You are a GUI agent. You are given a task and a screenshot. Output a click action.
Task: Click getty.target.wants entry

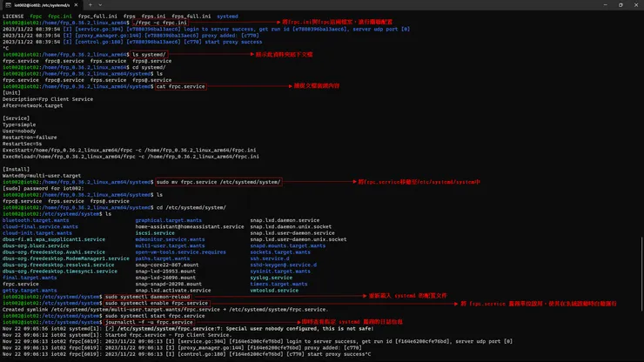tap(30, 290)
